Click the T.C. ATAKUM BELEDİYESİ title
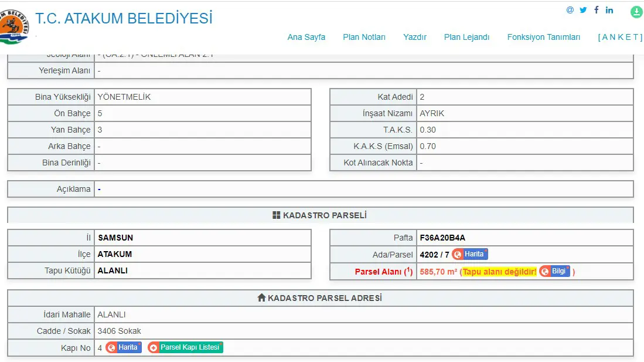 pyautogui.click(x=124, y=19)
